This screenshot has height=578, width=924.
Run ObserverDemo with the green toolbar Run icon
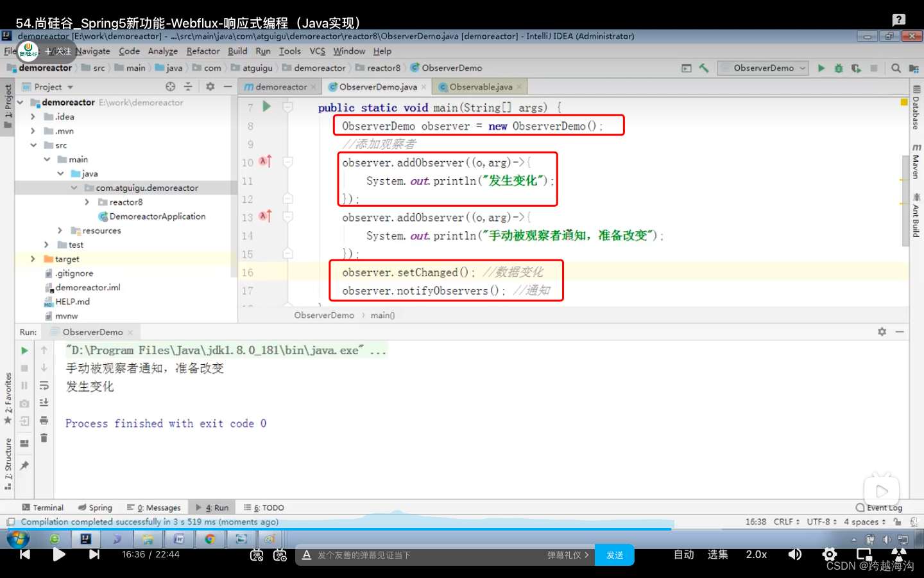[821, 68]
